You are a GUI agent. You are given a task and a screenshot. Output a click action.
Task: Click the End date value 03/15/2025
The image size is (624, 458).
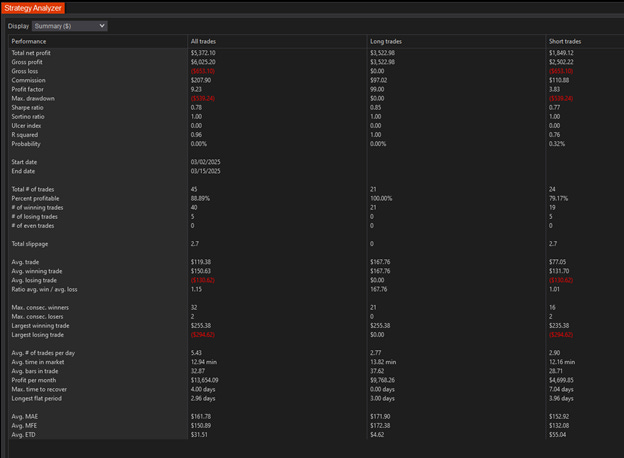tap(205, 171)
